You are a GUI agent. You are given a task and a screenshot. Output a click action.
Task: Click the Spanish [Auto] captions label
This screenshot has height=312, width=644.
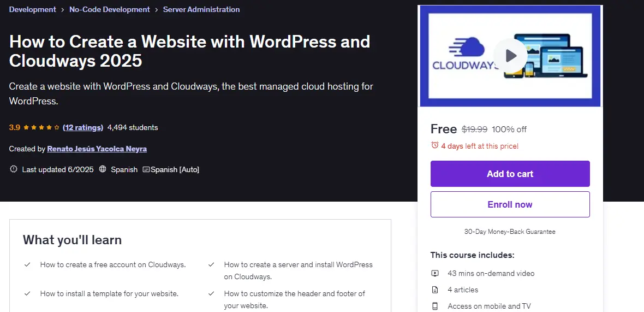(x=175, y=169)
